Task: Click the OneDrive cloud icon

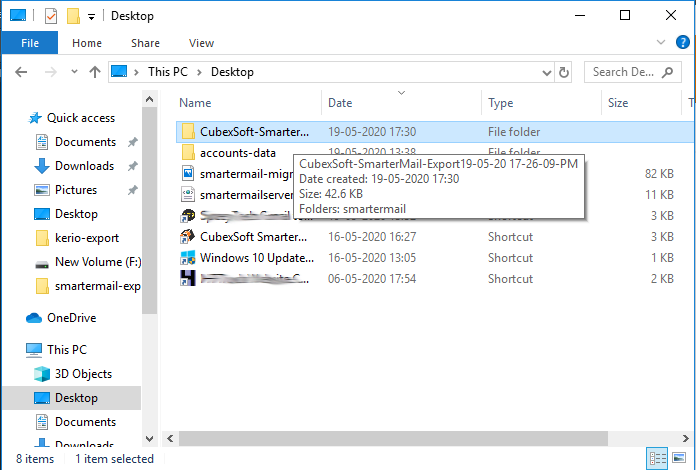Action: (34, 318)
